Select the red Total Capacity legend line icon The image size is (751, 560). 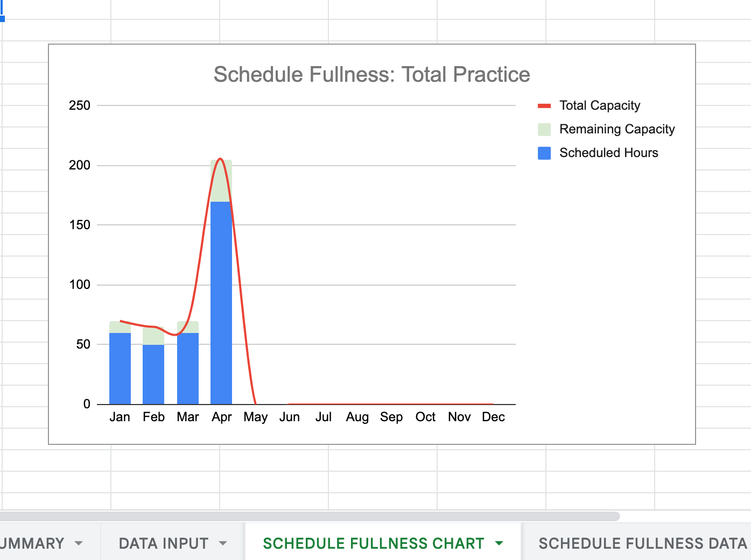(x=544, y=105)
